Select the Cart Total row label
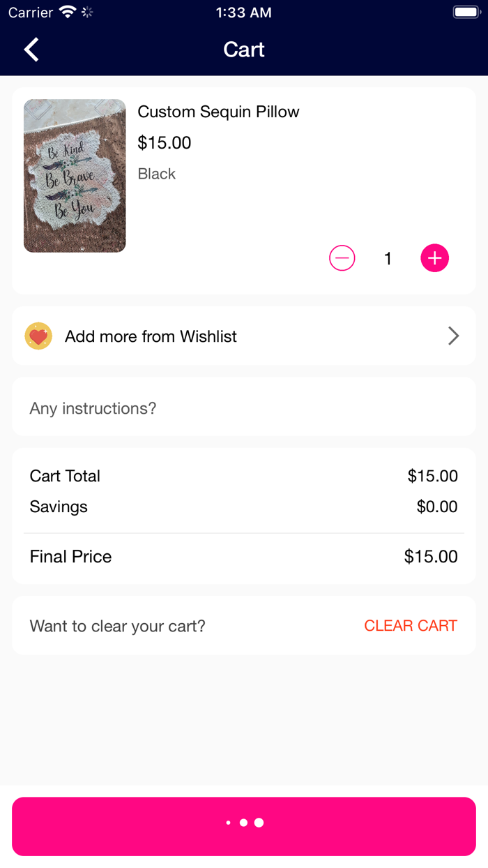 65,476
